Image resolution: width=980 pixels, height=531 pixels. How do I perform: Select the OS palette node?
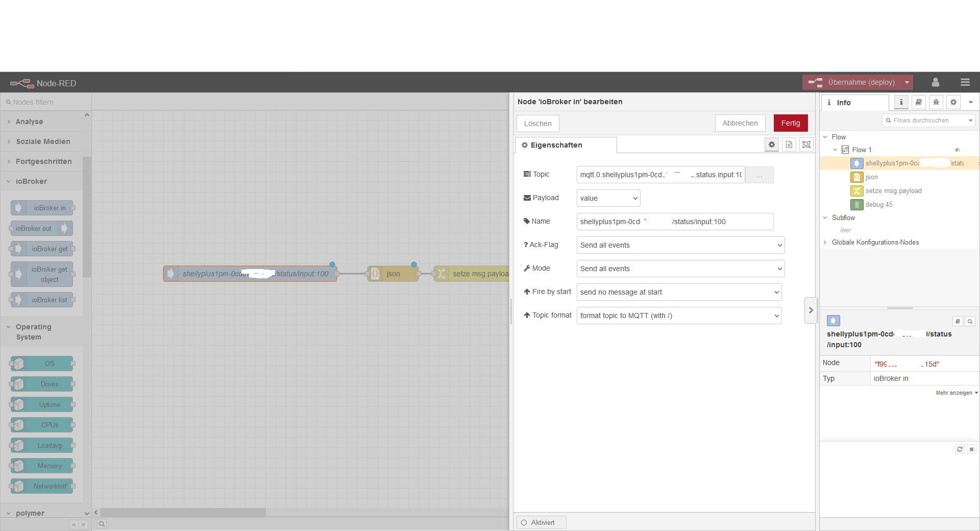pyautogui.click(x=42, y=364)
